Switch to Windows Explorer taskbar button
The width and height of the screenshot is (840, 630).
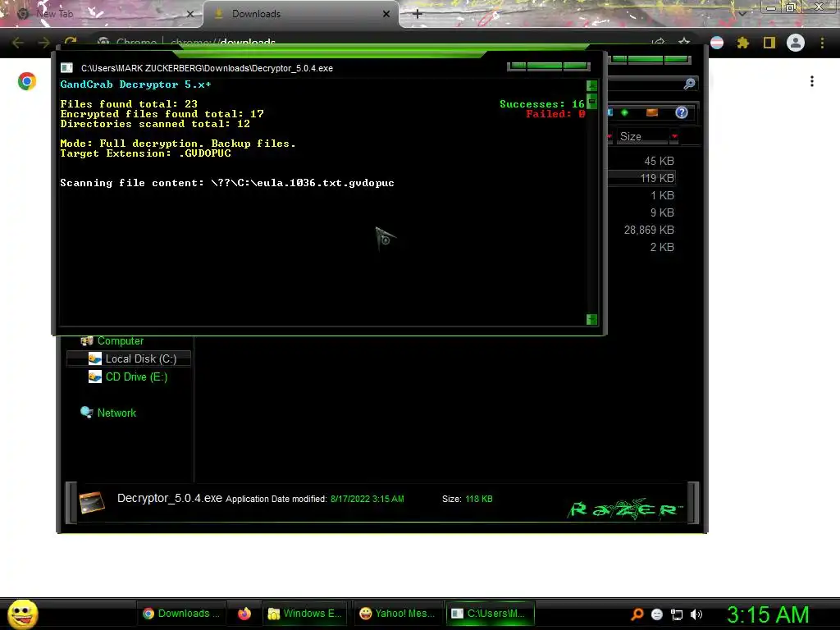tap(305, 614)
